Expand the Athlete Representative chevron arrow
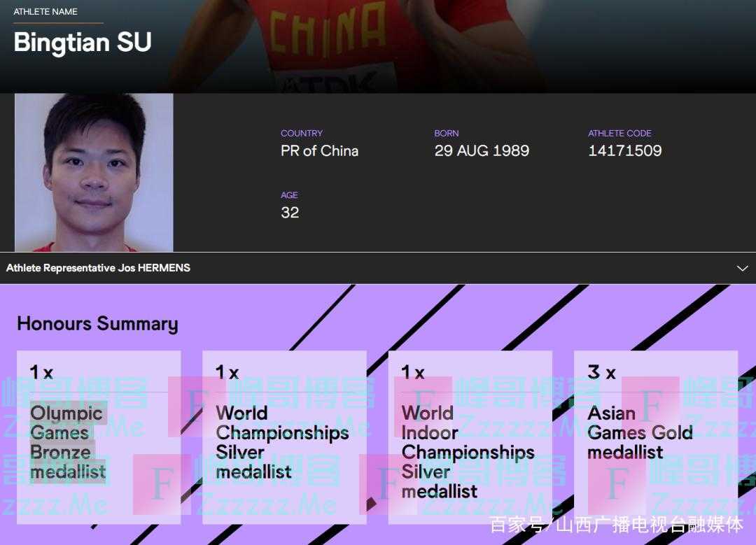756x545 pixels. [x=742, y=269]
